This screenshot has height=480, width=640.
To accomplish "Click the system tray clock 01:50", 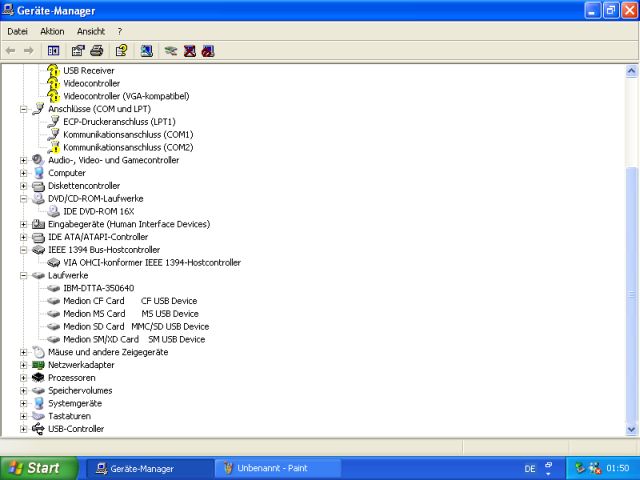I will [x=618, y=468].
